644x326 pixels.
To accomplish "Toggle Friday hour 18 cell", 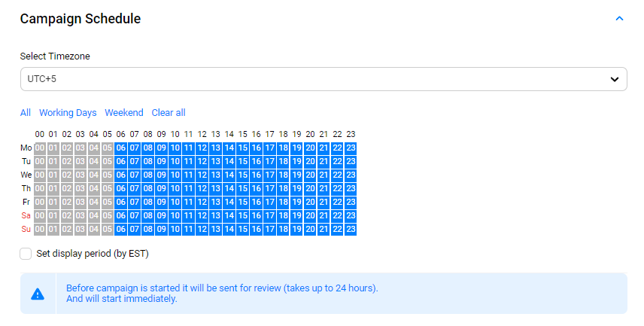I will (283, 202).
